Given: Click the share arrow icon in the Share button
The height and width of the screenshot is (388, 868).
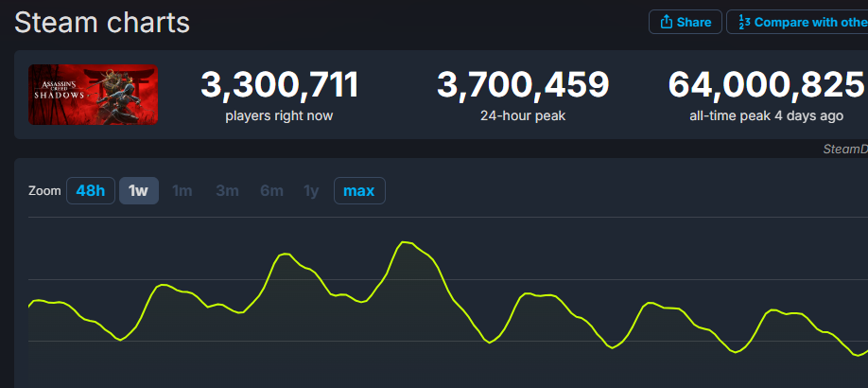Looking at the screenshot, I should point(666,22).
